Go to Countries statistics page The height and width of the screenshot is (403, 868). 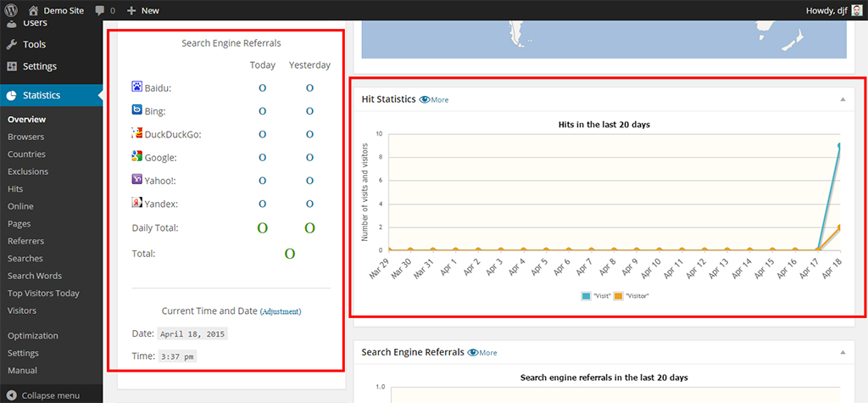(x=26, y=154)
